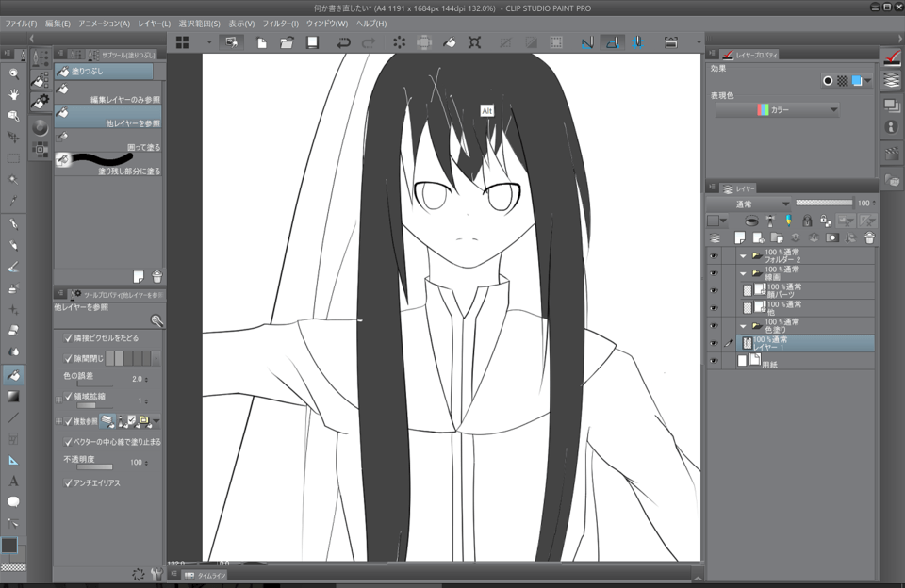Screen dimensions: 905x588
Task: Click the Undo arrow in command bar
Action: tap(343, 42)
